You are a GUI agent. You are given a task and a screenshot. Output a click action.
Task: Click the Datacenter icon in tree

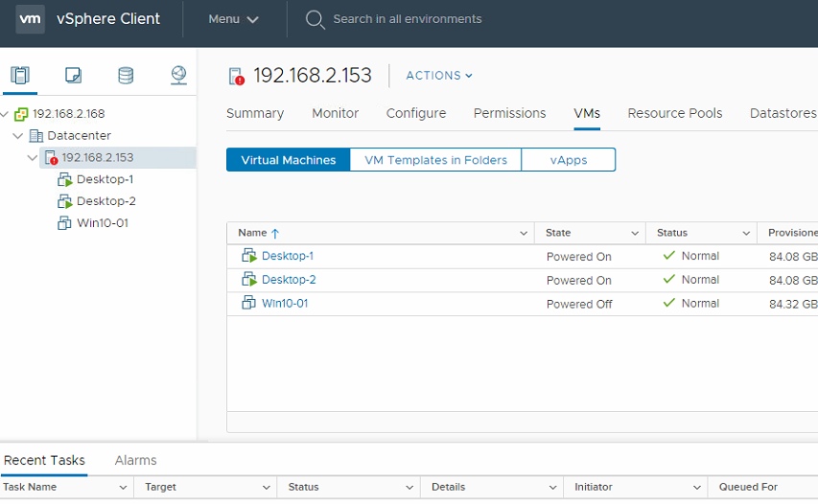(36, 136)
